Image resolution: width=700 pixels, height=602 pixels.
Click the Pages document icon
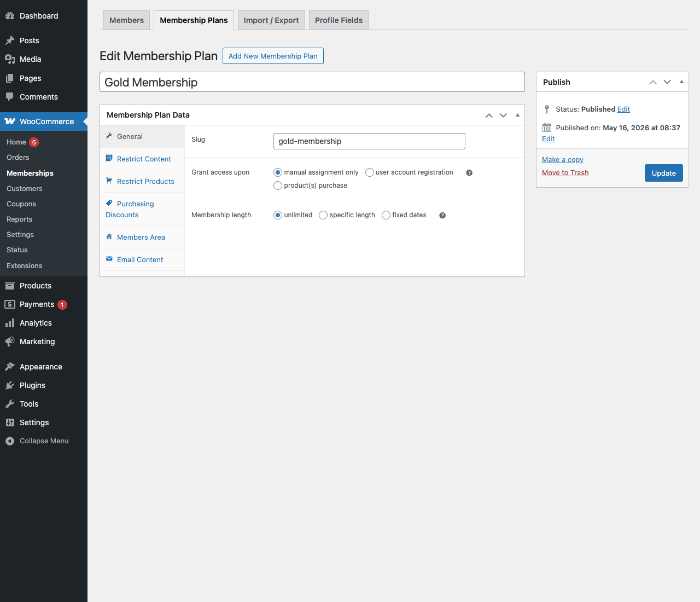10,78
